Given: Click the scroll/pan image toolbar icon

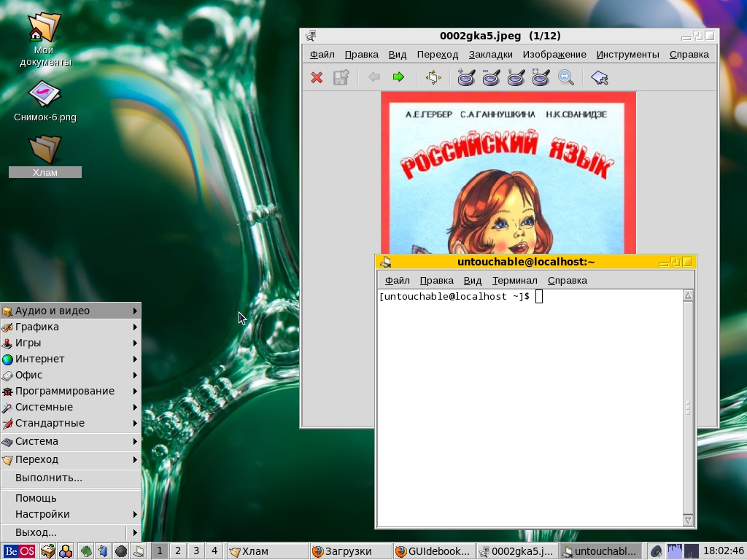Looking at the screenshot, I should (433, 77).
